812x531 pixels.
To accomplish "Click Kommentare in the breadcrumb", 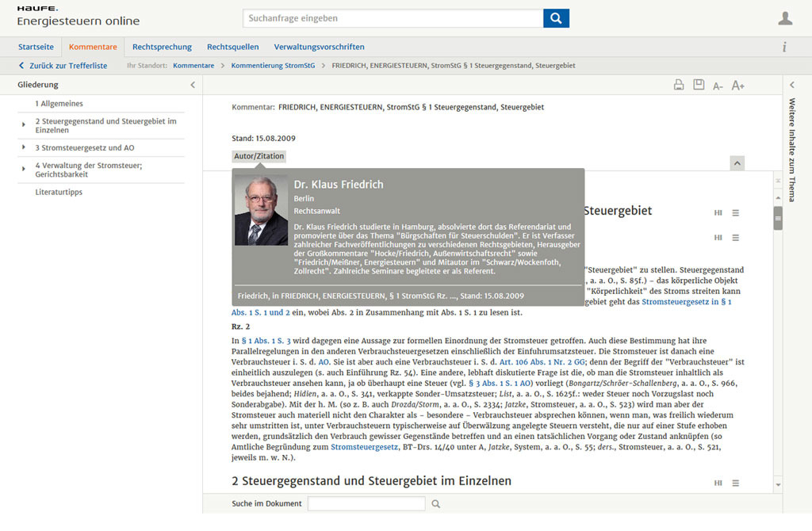I will (x=193, y=66).
